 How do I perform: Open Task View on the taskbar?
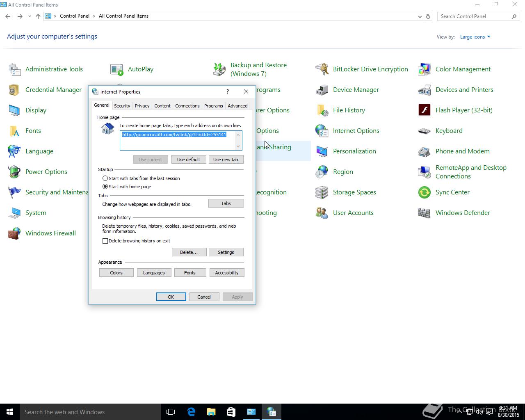[x=171, y=412]
